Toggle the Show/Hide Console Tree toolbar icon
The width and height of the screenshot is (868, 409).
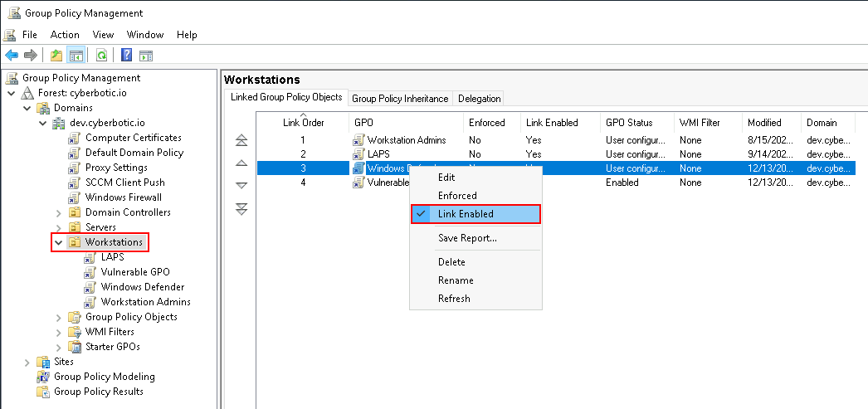point(76,56)
